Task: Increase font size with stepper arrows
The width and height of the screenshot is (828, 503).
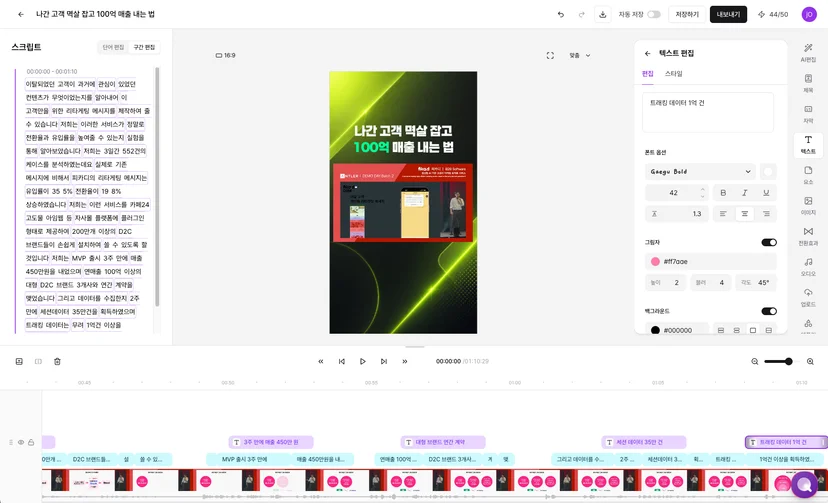Action: point(702,189)
